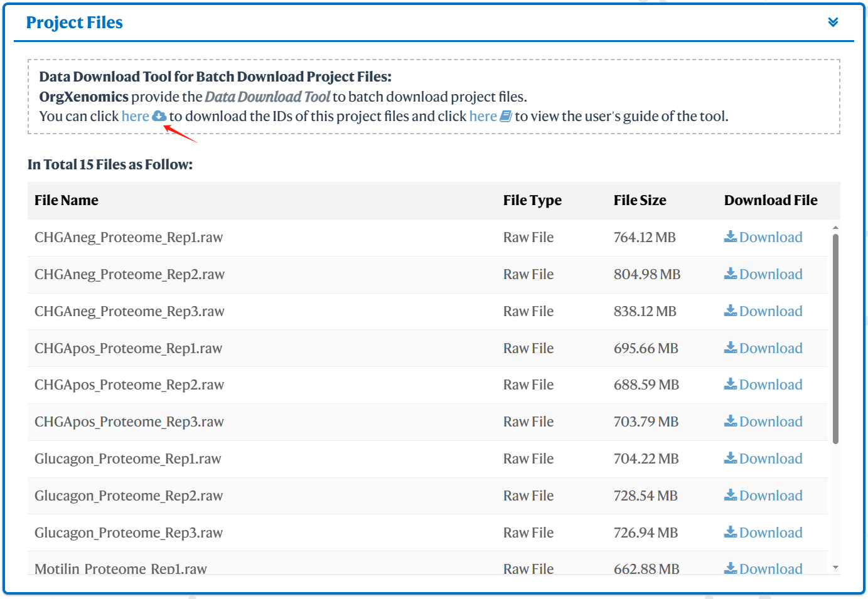Click 'In Total 15 Files as Follow' heading
The width and height of the screenshot is (868, 599).
point(110,164)
